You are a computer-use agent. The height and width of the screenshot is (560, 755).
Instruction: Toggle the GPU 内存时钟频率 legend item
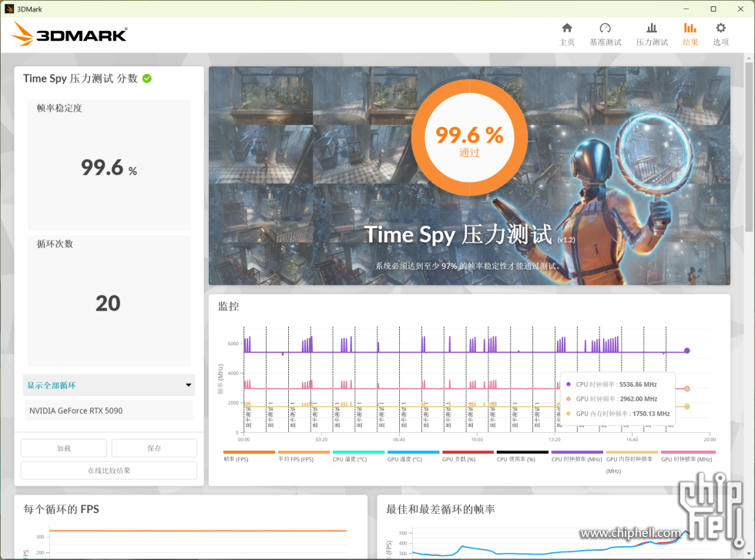(632, 461)
